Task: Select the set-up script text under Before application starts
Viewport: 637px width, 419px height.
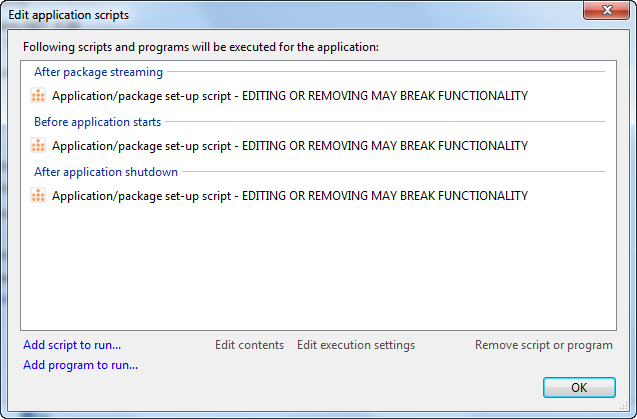Action: pos(289,146)
